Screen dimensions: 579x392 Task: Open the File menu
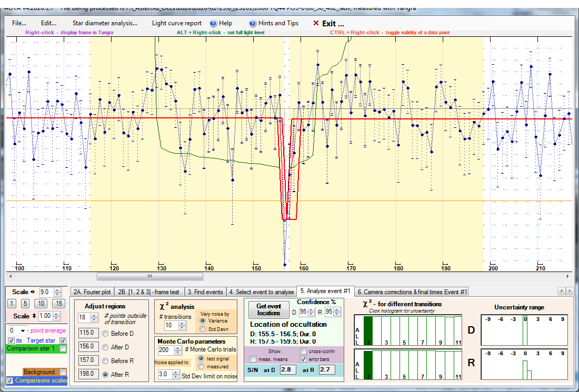coord(19,24)
